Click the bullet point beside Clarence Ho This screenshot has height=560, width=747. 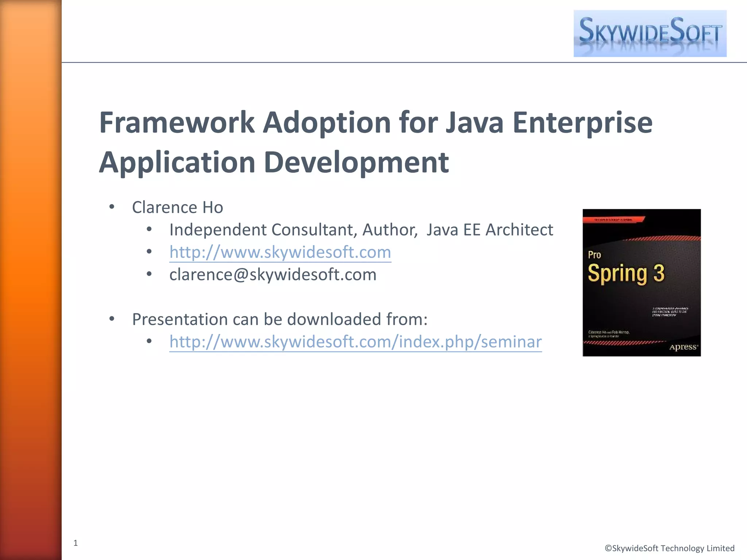click(112, 207)
